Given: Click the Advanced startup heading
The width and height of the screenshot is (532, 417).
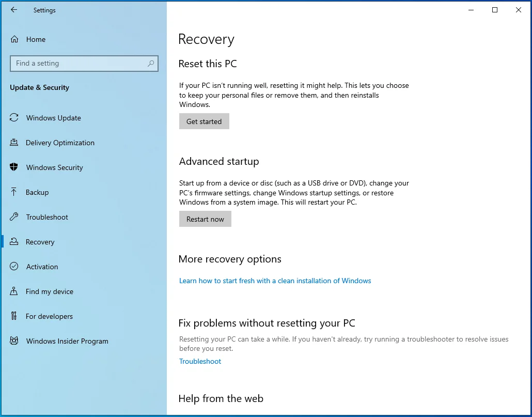Looking at the screenshot, I should coord(219,161).
